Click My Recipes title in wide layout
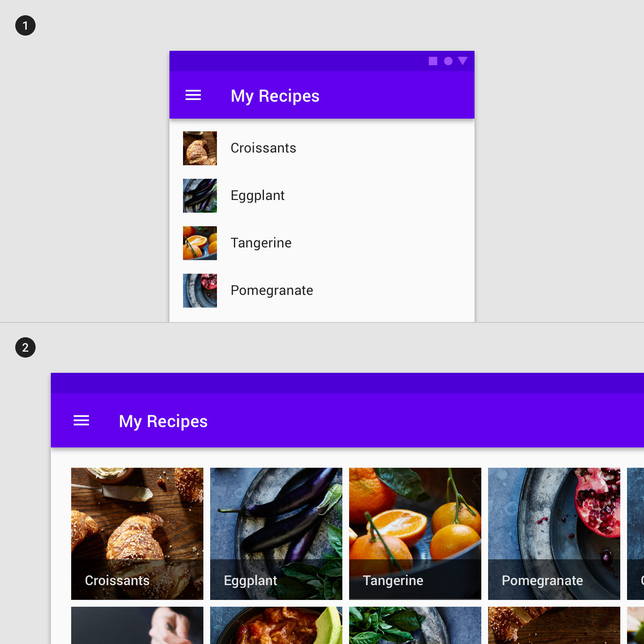This screenshot has width=644, height=644. tap(163, 421)
